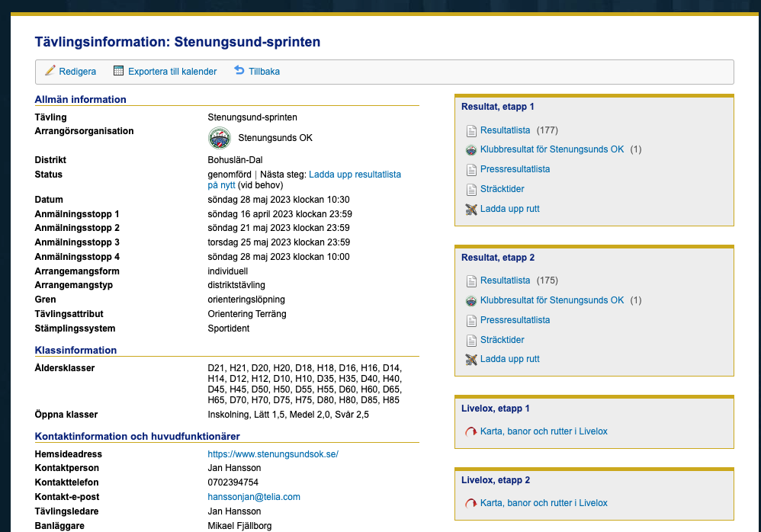Click Banläggare name Mikael Fjällborg
The height and width of the screenshot is (532, 761).
pos(239,526)
